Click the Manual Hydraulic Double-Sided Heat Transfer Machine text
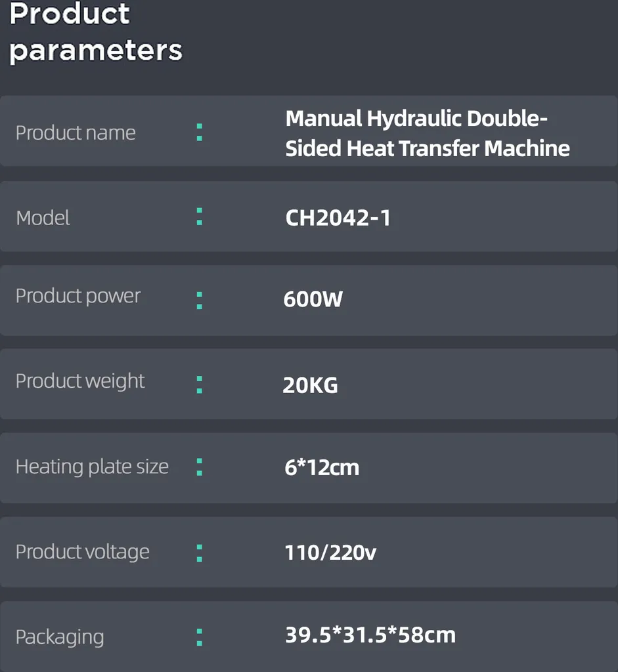 point(428,133)
